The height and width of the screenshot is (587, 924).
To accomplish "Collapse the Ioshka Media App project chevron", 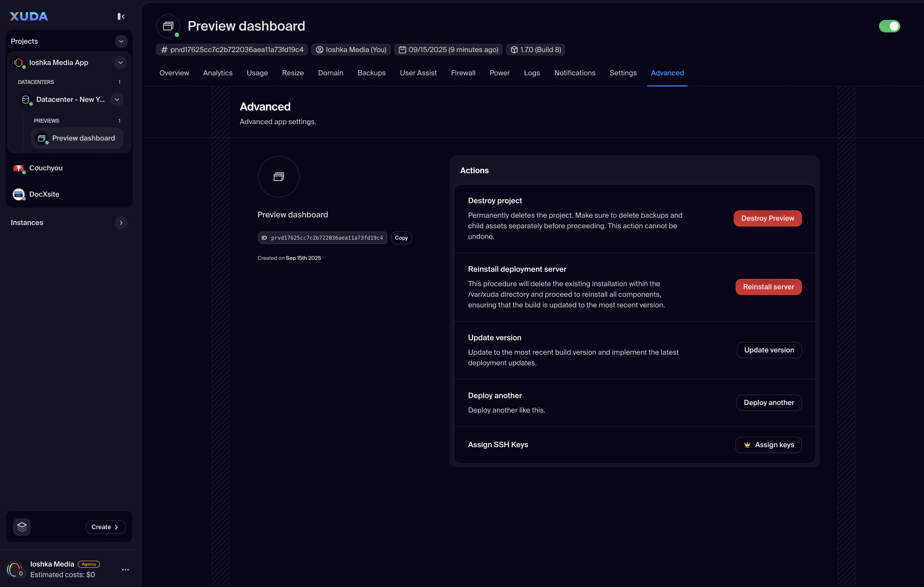I will [120, 63].
